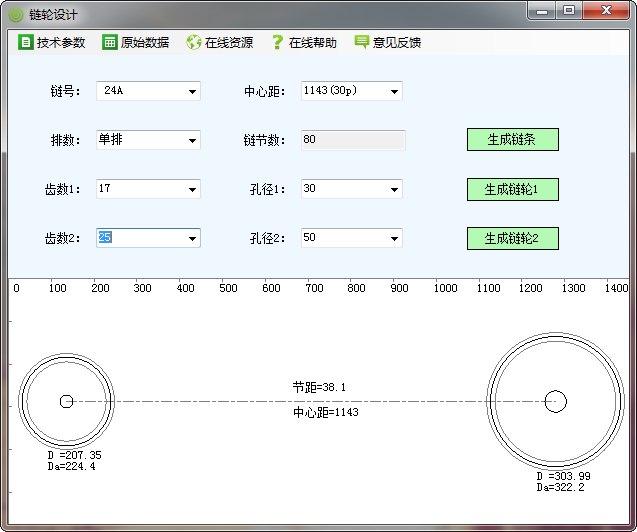Close the 链轮设计 window
The width and height of the screenshot is (637, 532).
(606, 11)
